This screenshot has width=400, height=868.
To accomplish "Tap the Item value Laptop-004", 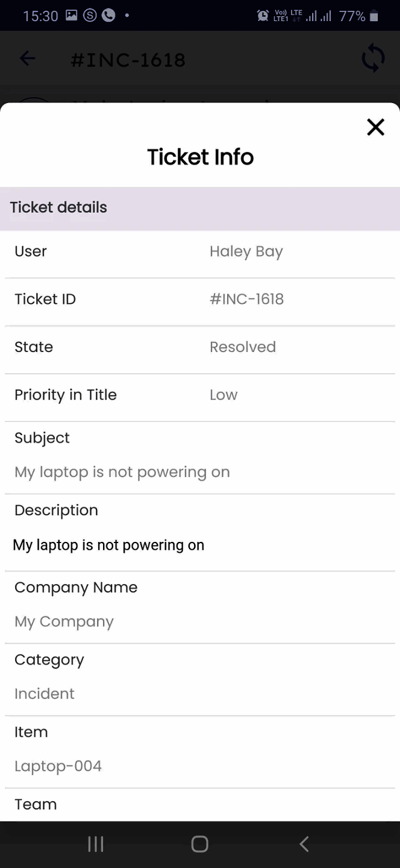I will 58,766.
